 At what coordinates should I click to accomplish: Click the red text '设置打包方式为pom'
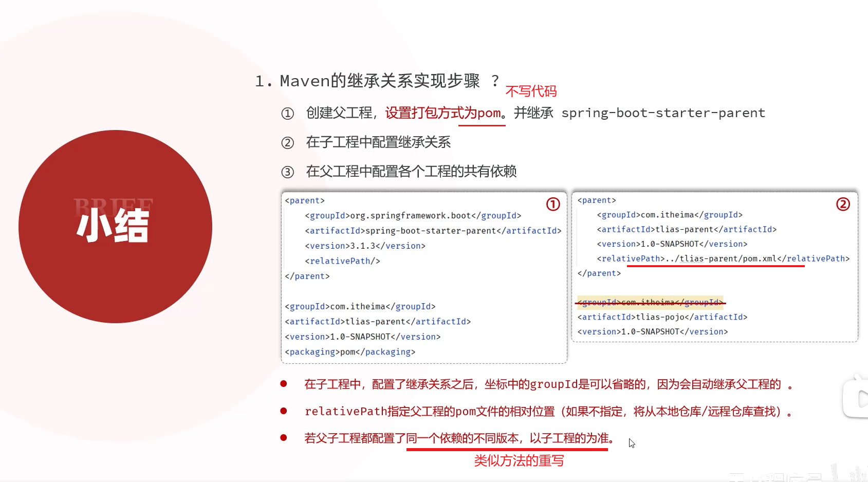pyautogui.click(x=443, y=113)
